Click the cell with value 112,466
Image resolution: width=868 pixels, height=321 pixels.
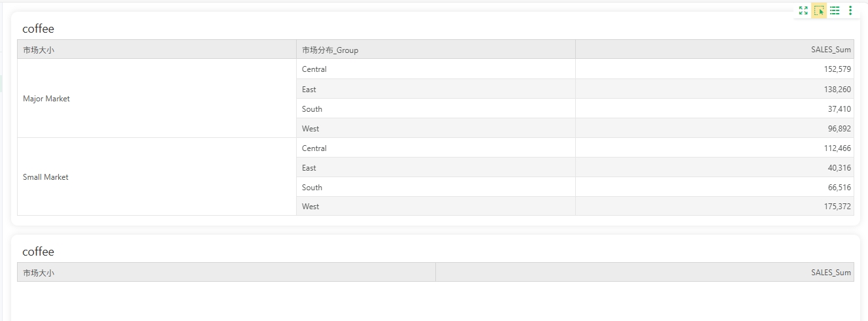tap(837, 148)
